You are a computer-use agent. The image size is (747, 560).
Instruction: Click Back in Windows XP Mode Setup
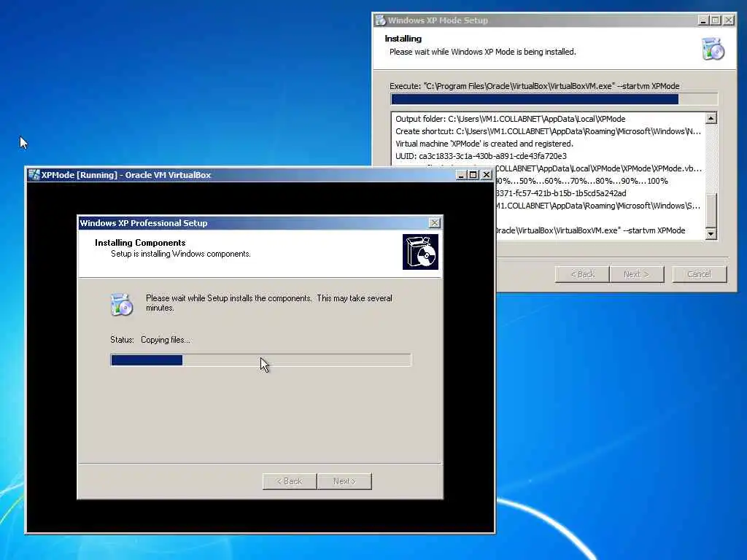coord(582,274)
